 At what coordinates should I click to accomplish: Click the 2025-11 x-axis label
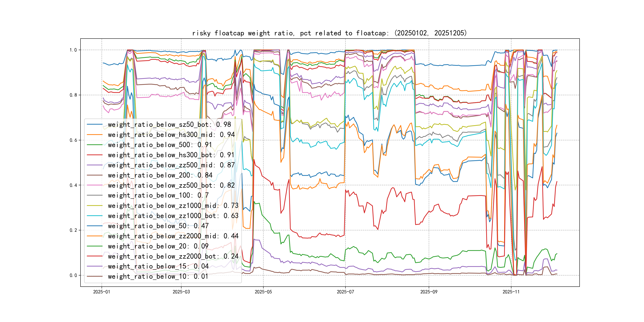(x=511, y=292)
